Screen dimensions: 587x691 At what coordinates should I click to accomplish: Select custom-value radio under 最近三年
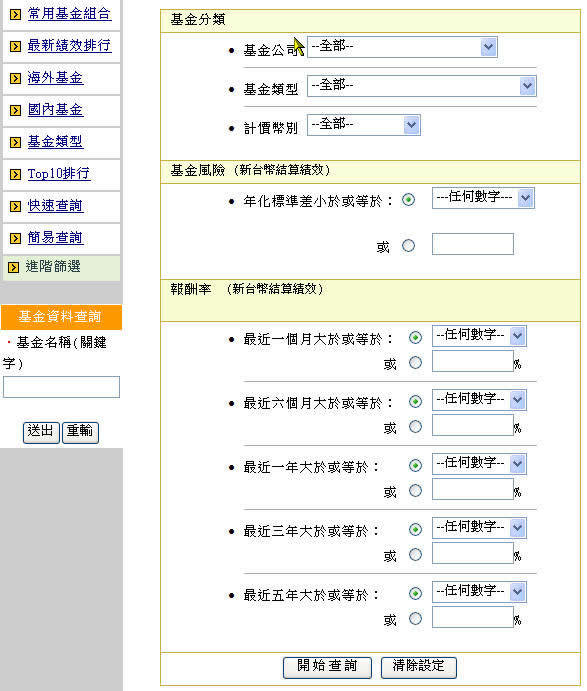coord(415,554)
